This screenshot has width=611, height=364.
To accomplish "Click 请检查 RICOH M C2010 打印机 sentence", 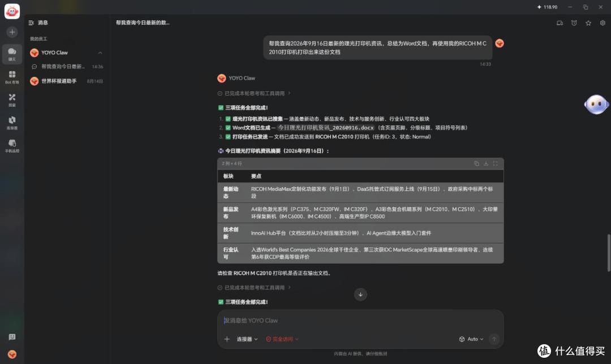I will coord(274,274).
